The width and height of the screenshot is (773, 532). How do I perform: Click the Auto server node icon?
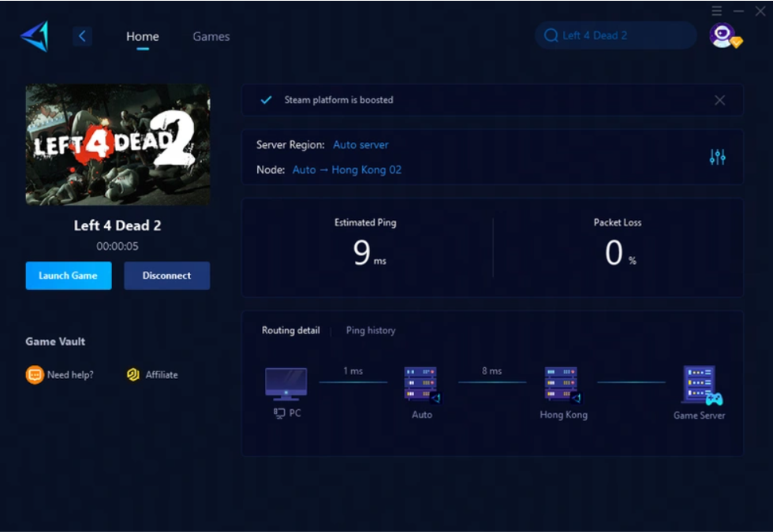coord(422,385)
